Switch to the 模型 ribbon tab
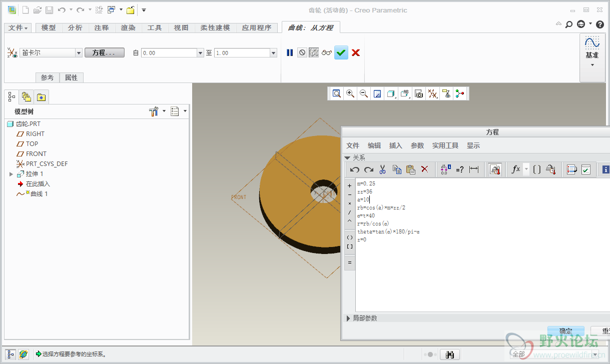Image resolution: width=610 pixels, height=364 pixels. click(x=49, y=28)
